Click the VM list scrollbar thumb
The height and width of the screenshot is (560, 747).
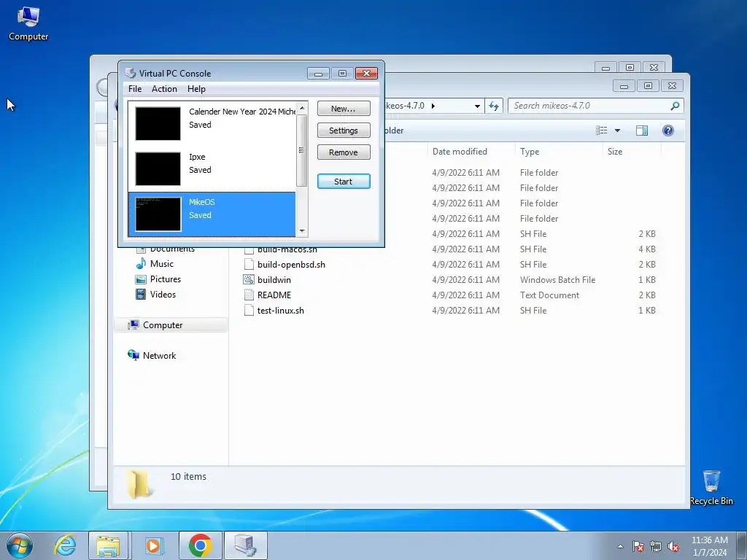pos(301,150)
